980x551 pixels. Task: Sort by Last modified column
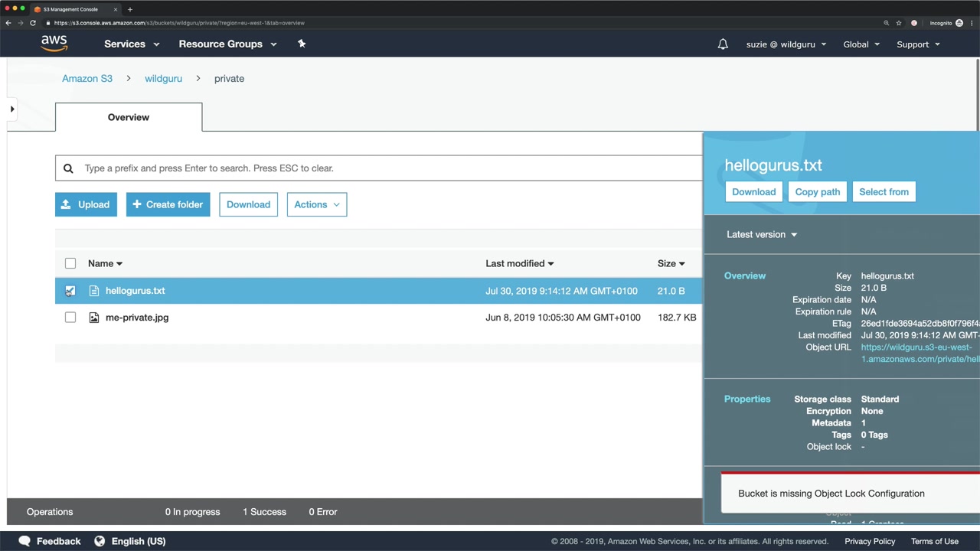[519, 263]
